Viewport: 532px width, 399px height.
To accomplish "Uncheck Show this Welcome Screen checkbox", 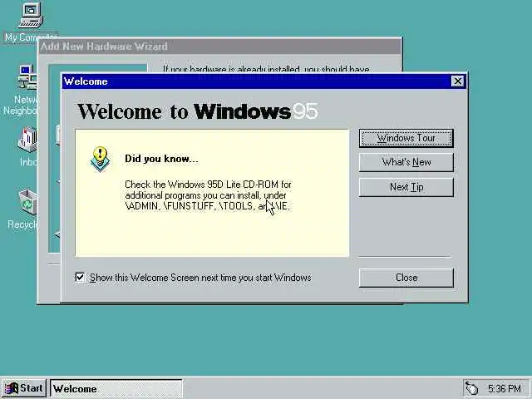I will click(x=80, y=277).
